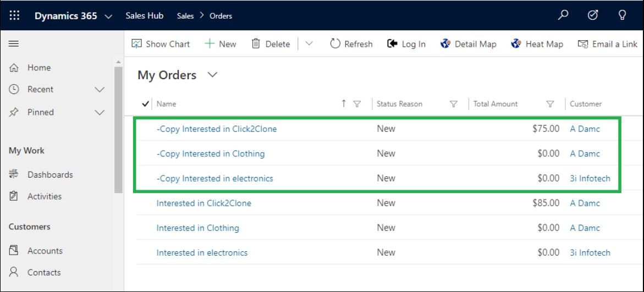Viewport: 644px width, 292px height.
Task: Click the Accounts icon in sidebar
Action: tap(14, 251)
